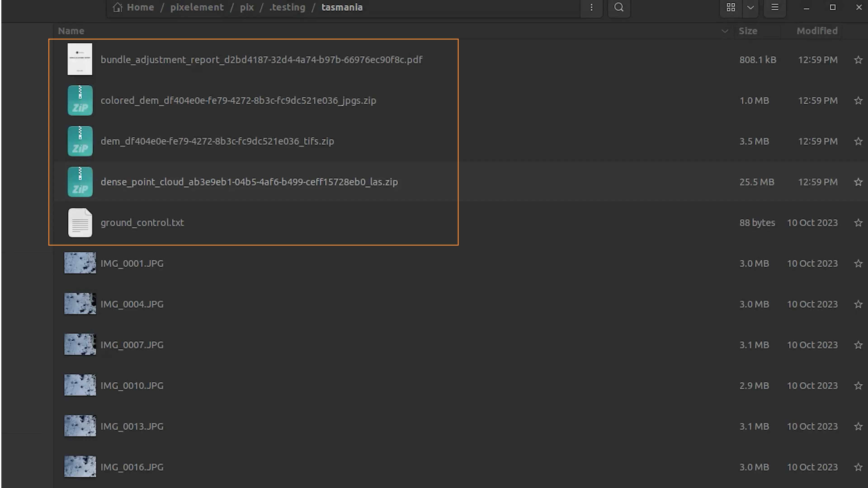868x488 pixels.
Task: Toggle star for ground_control.txt
Action: pyautogui.click(x=858, y=223)
